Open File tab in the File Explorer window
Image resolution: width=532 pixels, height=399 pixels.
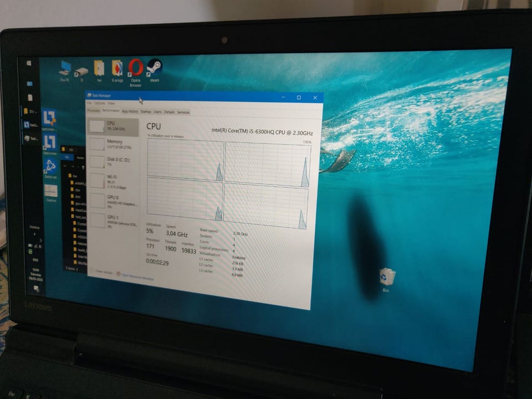pos(67,157)
